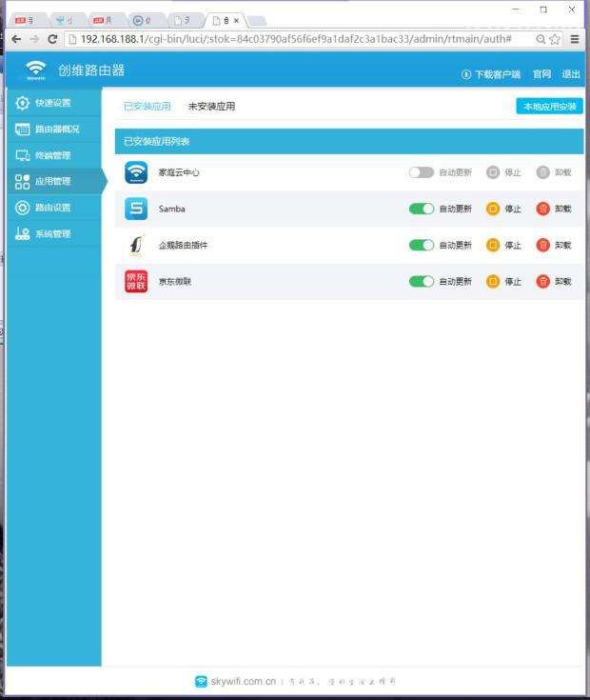Click the 创维路由器 title text
590x700 pixels.
(91, 70)
